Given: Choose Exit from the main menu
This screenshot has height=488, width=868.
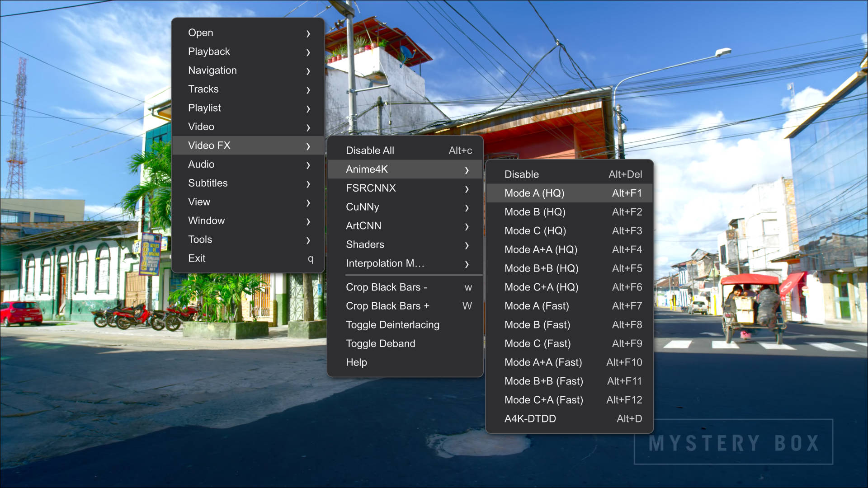Looking at the screenshot, I should click(248, 258).
